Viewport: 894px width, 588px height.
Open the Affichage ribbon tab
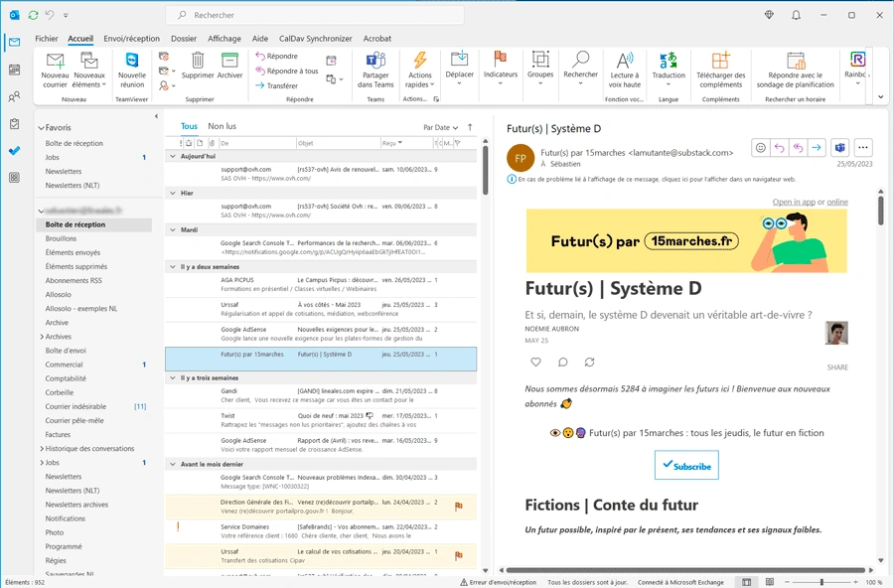[x=223, y=39]
